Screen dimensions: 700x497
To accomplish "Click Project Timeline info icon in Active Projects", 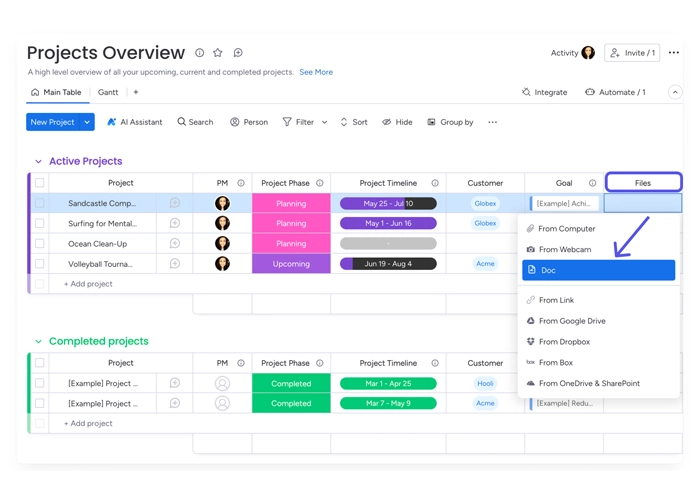I will [435, 183].
